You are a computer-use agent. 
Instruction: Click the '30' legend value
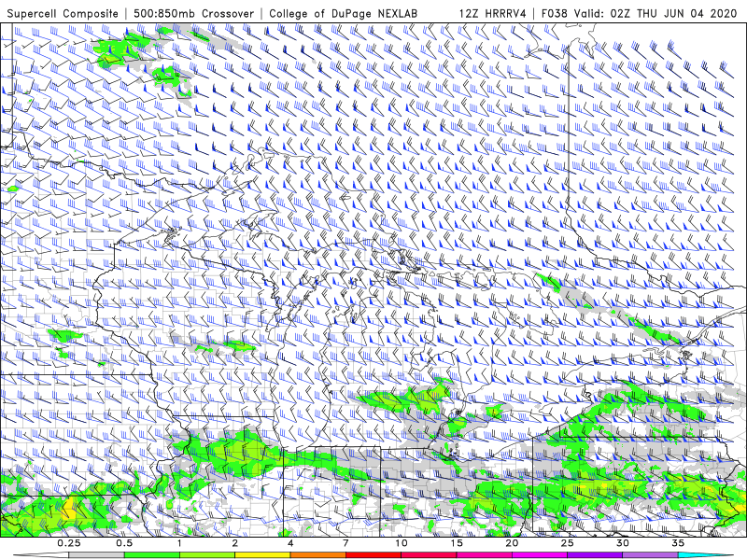pyautogui.click(x=622, y=543)
